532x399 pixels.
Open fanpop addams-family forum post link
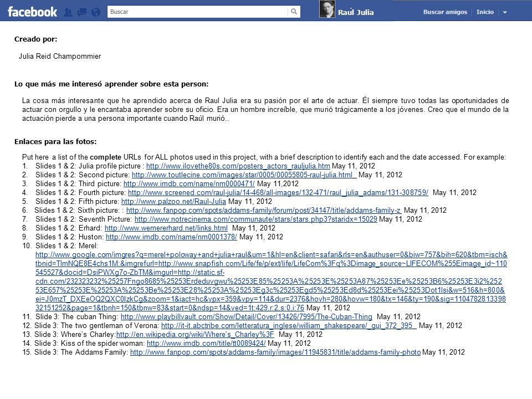264,210
